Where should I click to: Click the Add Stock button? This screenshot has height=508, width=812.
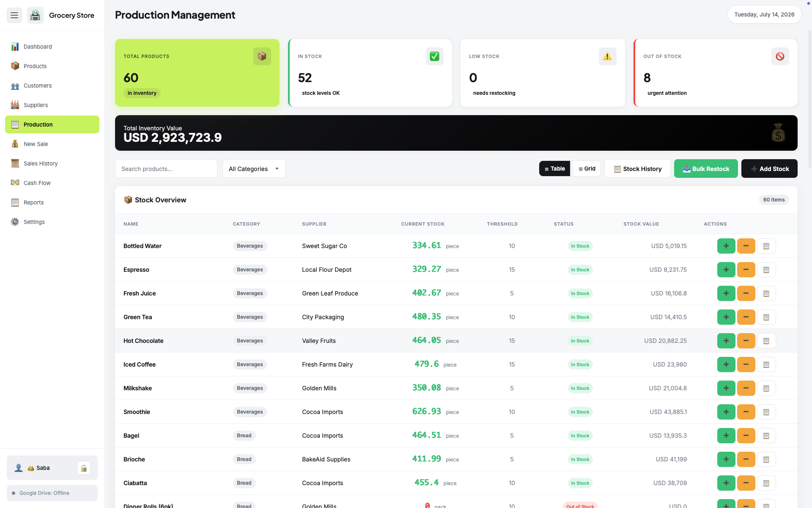point(769,168)
